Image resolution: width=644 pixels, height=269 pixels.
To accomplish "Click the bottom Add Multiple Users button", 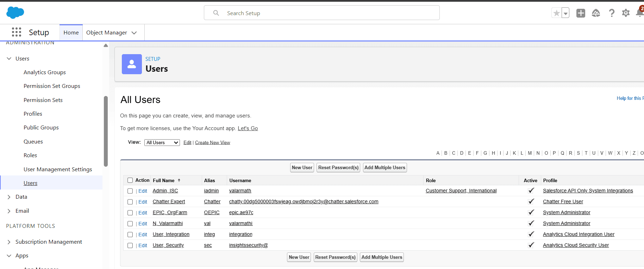I will click(382, 257).
